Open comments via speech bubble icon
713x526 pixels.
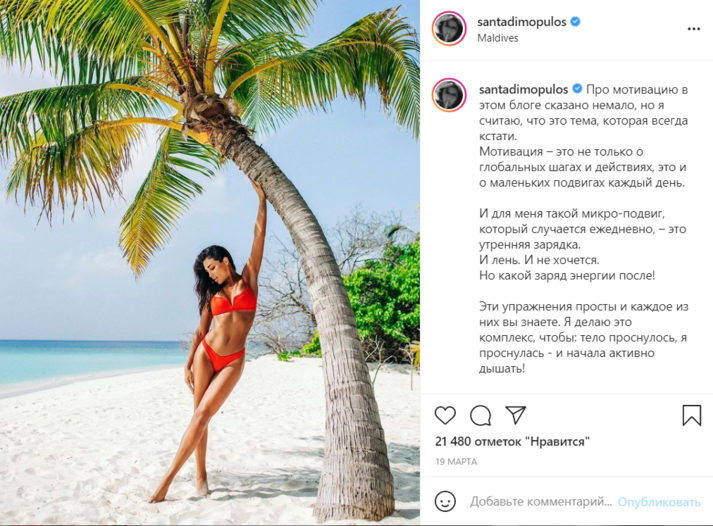[481, 415]
